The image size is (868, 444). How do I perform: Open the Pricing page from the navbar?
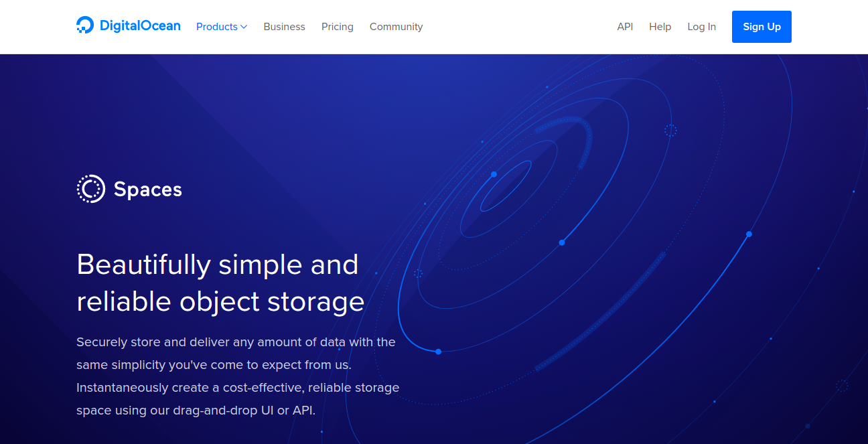(337, 27)
